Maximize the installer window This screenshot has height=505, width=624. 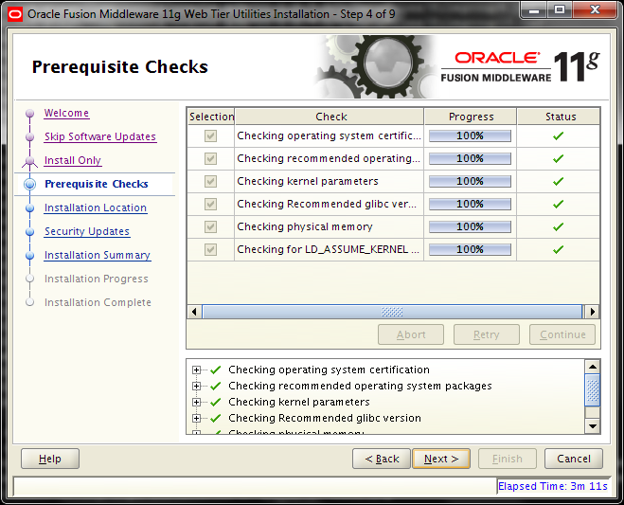tap(560, 10)
